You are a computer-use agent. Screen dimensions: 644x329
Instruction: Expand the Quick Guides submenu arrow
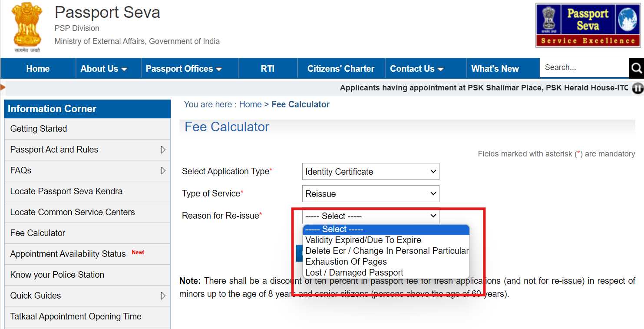(163, 296)
